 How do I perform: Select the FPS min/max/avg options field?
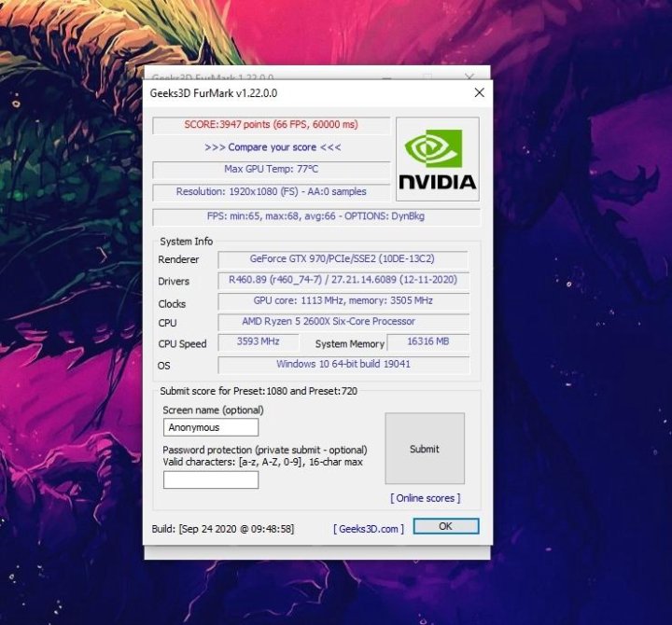pyautogui.click(x=316, y=216)
